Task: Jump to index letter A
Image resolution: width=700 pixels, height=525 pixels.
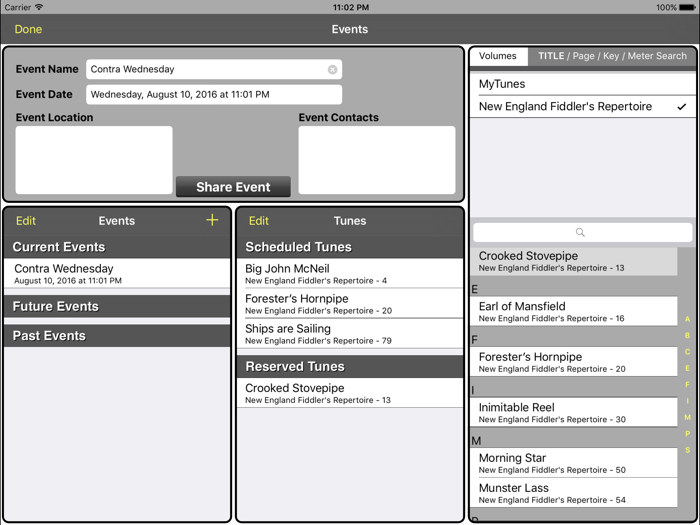Action: point(688,319)
